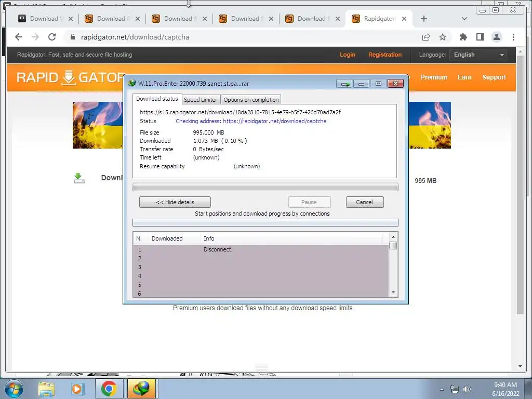Click the checking address captcha link text

click(251, 121)
